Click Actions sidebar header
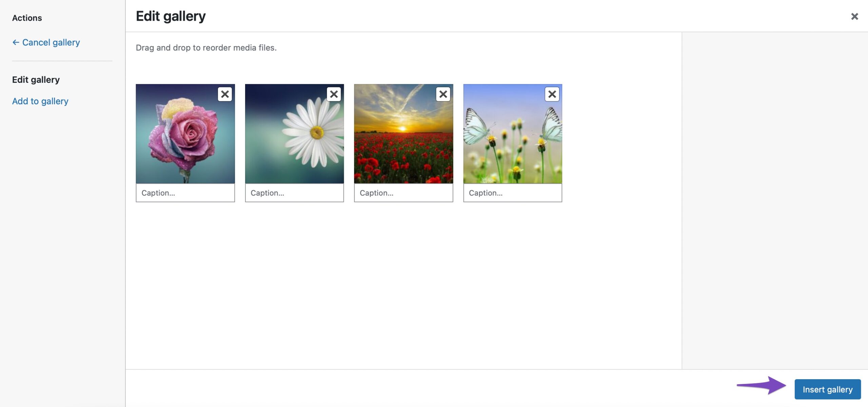Viewport: 868px width, 407px height. coord(26,18)
